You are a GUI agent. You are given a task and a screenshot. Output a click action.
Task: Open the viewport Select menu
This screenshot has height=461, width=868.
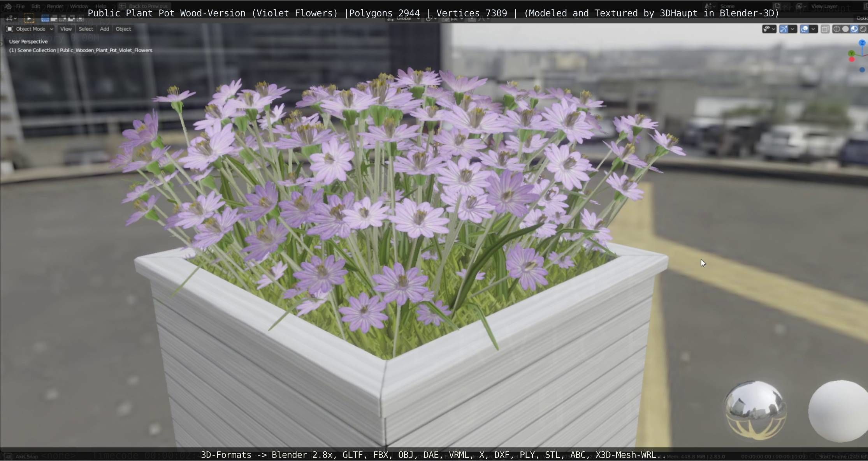click(86, 29)
